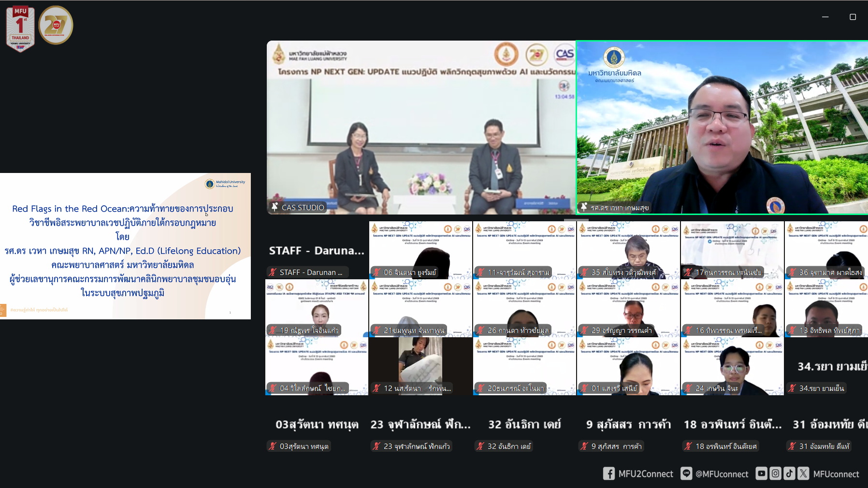Click the gold 27 anniversary logo
Viewport: 868px width, 488px height.
[x=56, y=25]
